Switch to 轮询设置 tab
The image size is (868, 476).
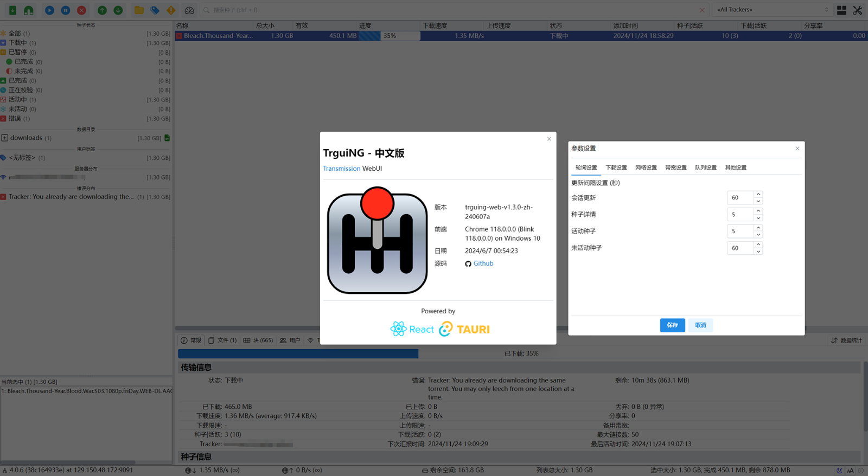586,168
